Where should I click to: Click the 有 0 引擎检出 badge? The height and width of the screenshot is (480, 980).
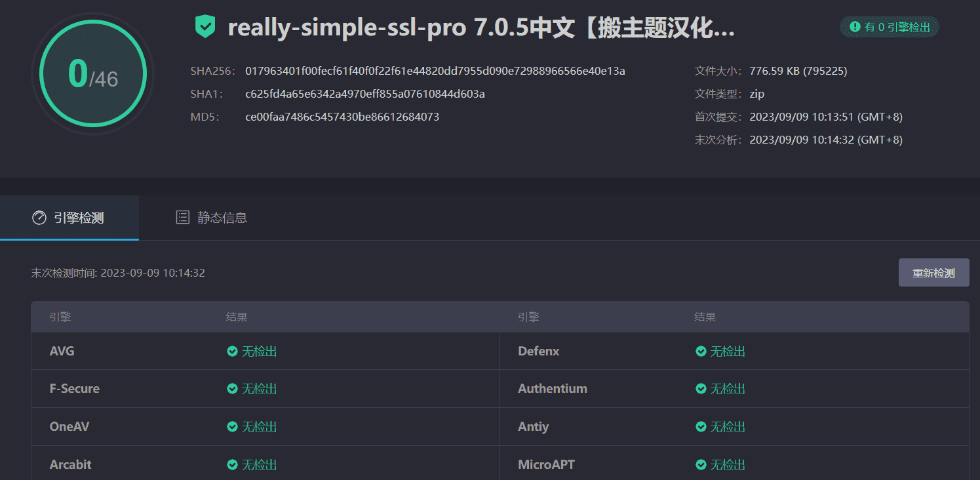(890, 27)
